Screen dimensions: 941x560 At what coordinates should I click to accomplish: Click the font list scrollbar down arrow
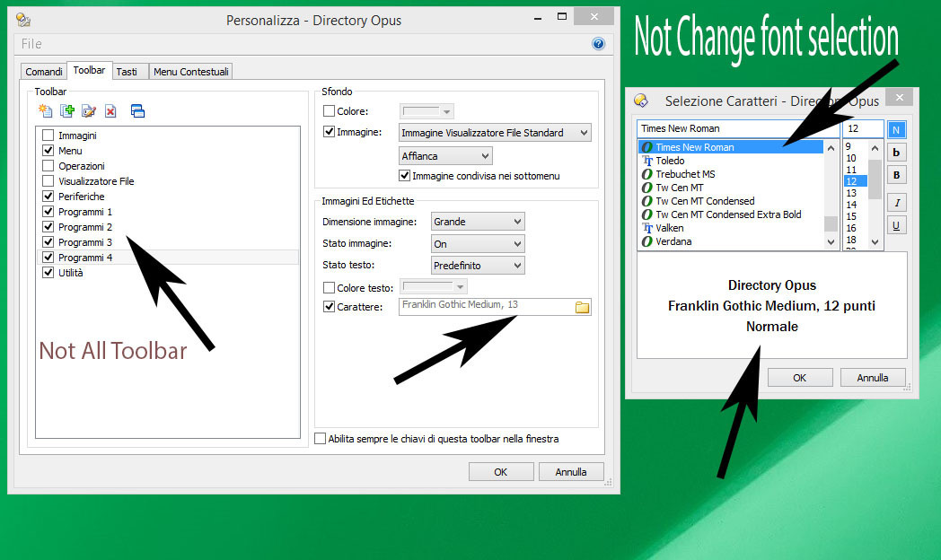pyautogui.click(x=831, y=242)
